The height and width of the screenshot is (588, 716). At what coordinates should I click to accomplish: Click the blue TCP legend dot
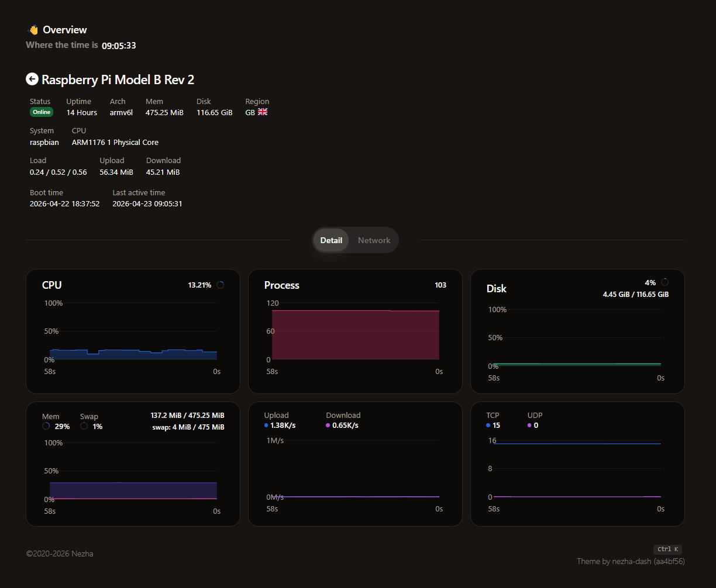click(488, 426)
